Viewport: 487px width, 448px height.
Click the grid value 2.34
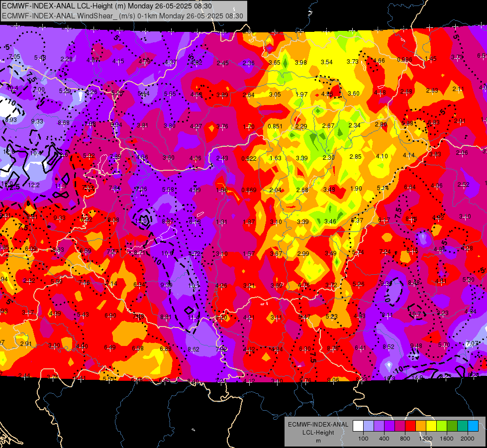pyautogui.click(x=354, y=125)
